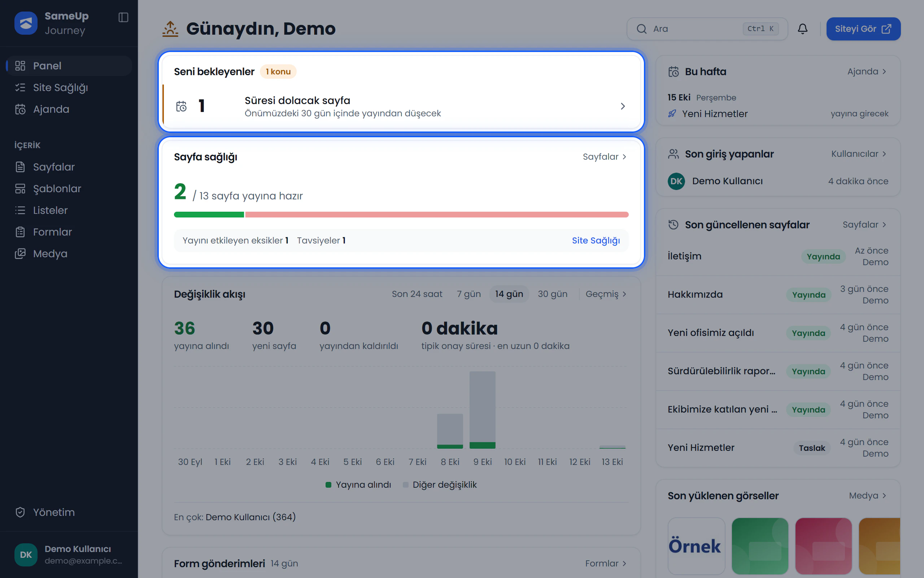Click the Taslak badge for Yeni Hizmetler

pyautogui.click(x=812, y=448)
